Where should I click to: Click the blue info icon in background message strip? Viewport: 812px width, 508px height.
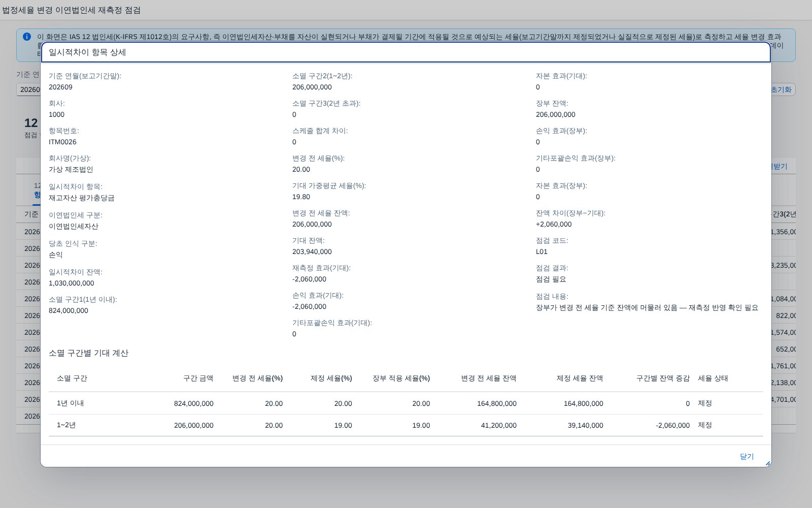(x=27, y=37)
